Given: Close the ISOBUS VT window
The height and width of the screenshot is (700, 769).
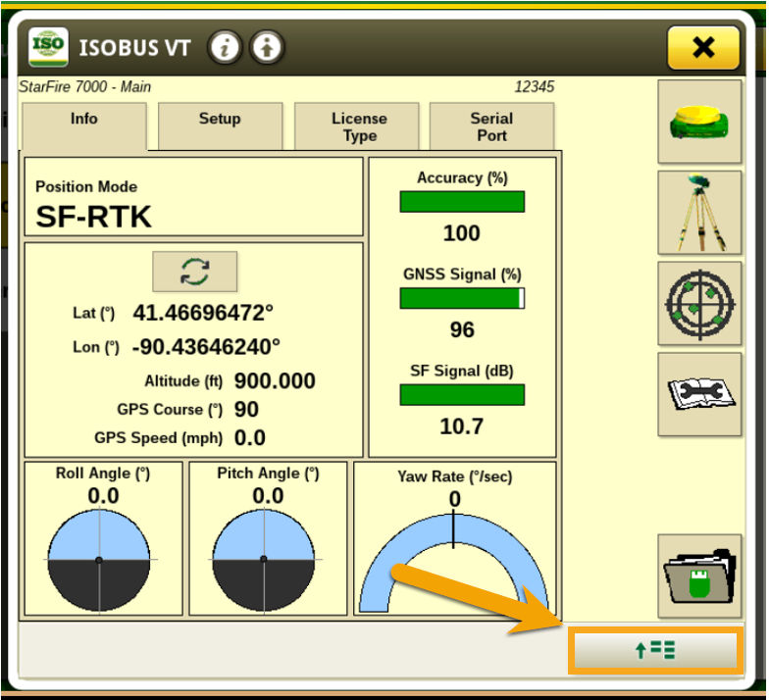Looking at the screenshot, I should click(x=702, y=47).
